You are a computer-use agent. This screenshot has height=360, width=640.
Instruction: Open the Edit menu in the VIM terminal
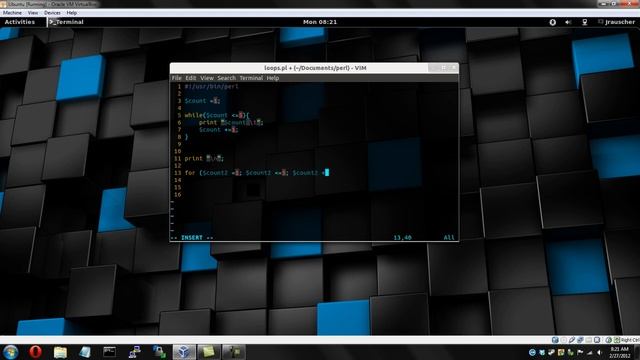click(191, 78)
